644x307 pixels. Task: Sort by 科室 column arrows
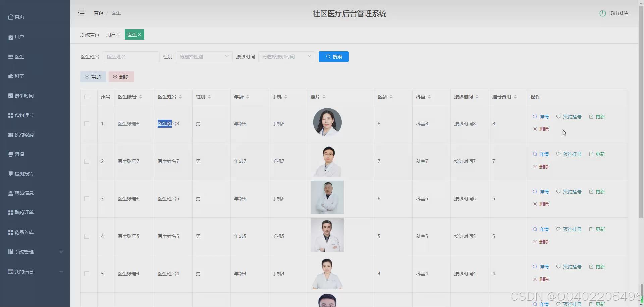point(429,97)
